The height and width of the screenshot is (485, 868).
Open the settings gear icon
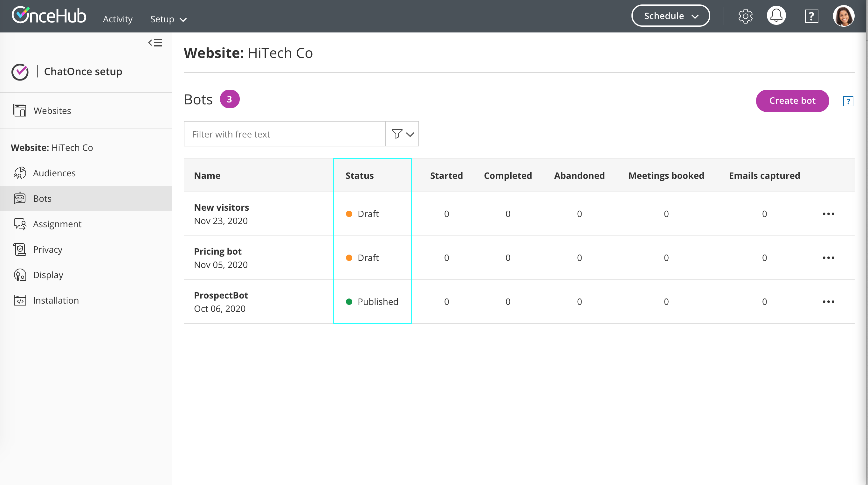745,16
